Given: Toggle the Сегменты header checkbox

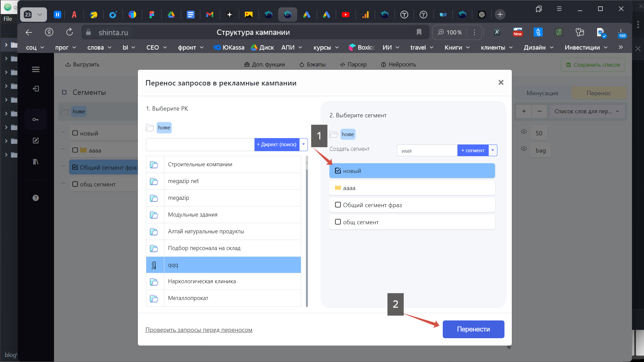Looking at the screenshot, I should 64,92.
